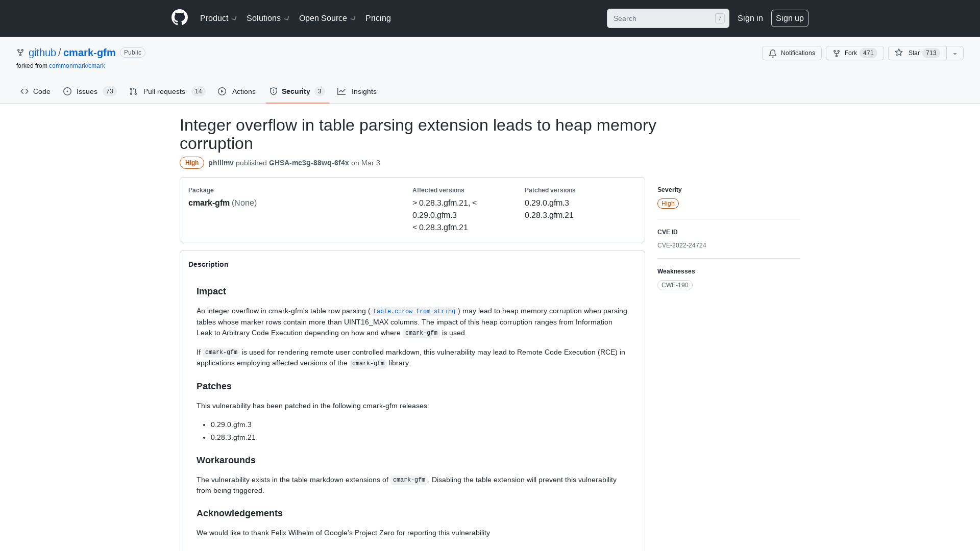Select the Security tab label
Viewport: 980px width, 551px height.
point(296,91)
